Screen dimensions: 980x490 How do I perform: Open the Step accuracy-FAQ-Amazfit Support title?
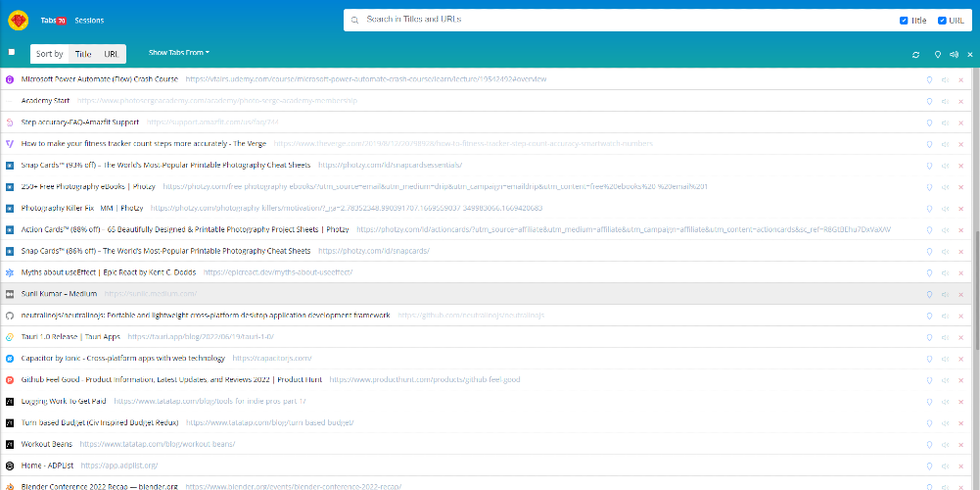[80, 122]
